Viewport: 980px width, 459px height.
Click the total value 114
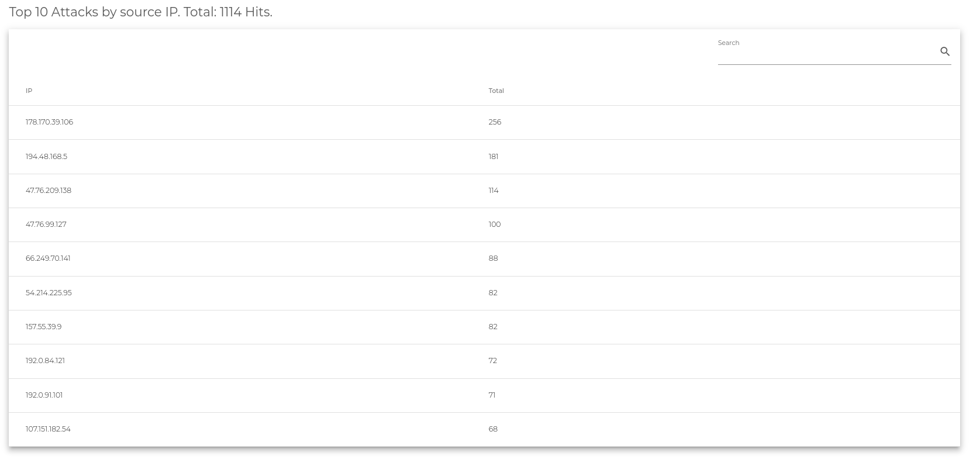(494, 191)
